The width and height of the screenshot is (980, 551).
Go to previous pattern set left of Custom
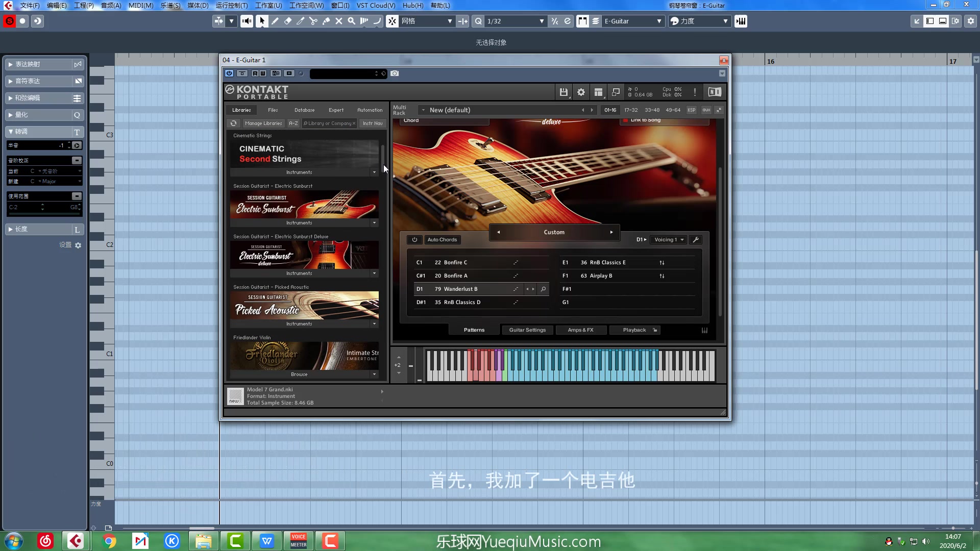(x=499, y=232)
